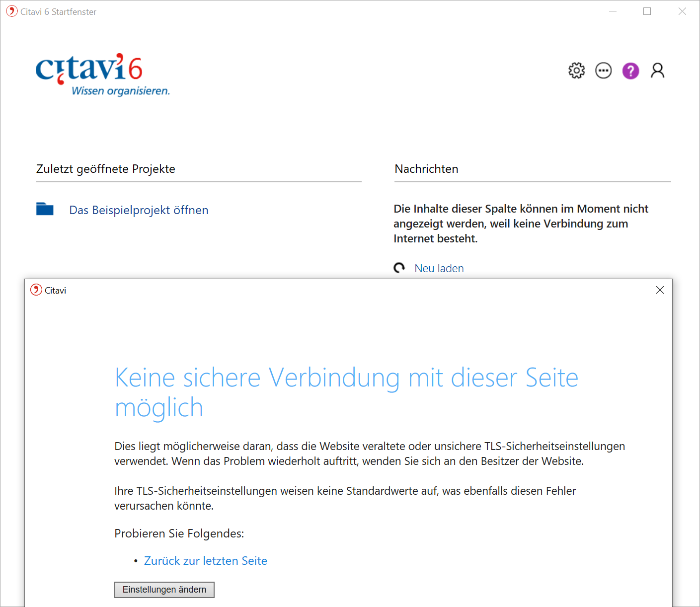Viewport: 700px width, 607px height.
Task: Click the text Probieren Sie Folgendes:
Action: [179, 533]
